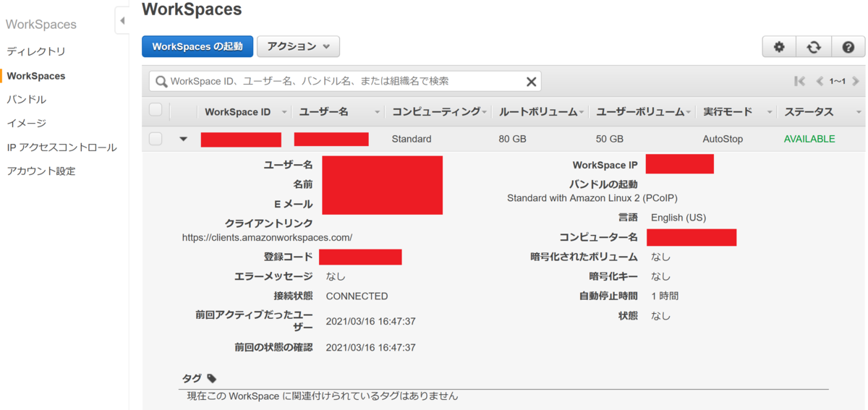This screenshot has height=410, width=868.
Task: Collapse the WorkSpace row details triangle
Action: [x=183, y=139]
